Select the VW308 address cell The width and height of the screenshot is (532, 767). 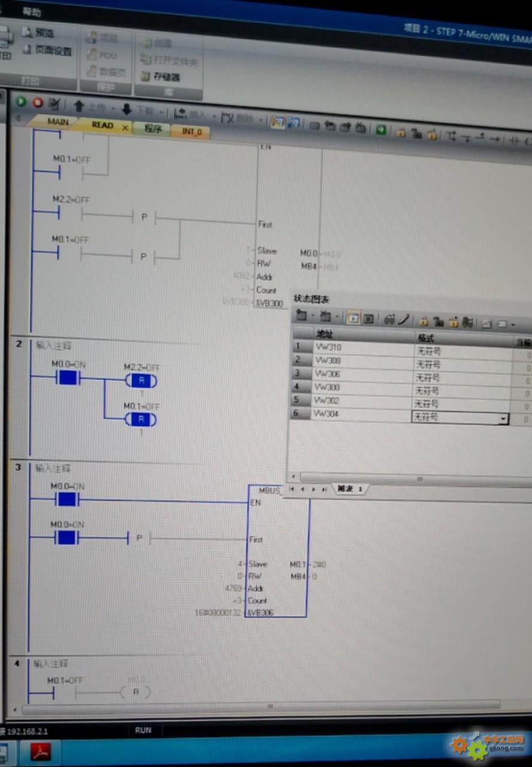pos(362,361)
